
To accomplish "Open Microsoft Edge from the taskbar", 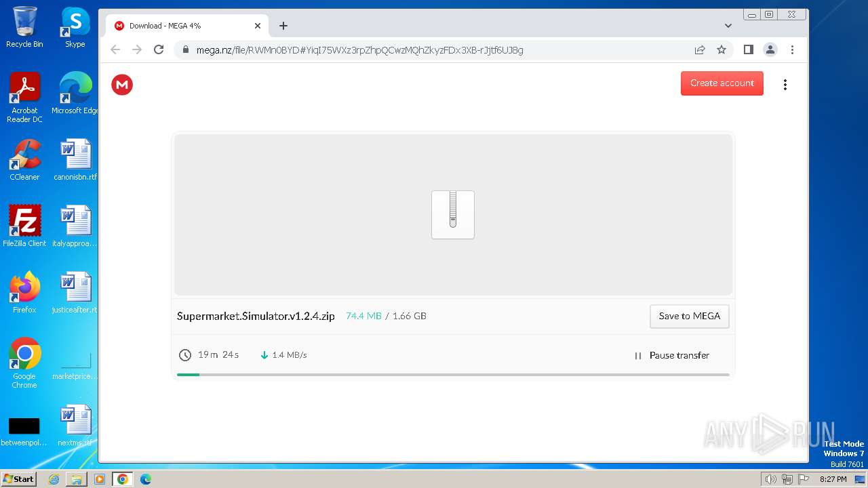I will [x=146, y=479].
